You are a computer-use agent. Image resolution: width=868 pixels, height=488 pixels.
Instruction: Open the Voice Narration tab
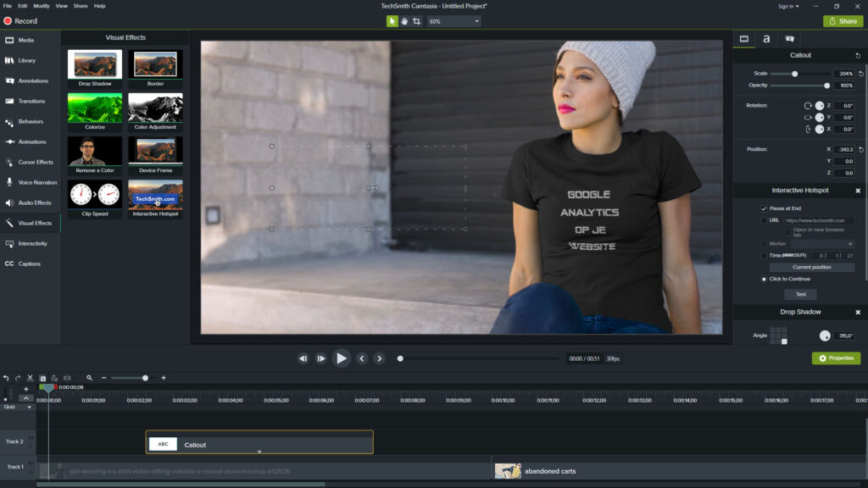37,182
